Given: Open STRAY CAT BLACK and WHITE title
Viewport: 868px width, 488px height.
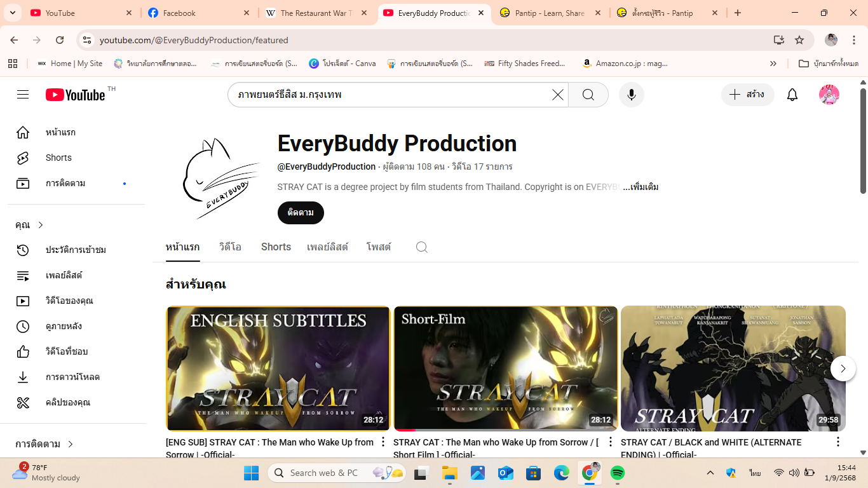Looking at the screenshot, I should coord(711,448).
